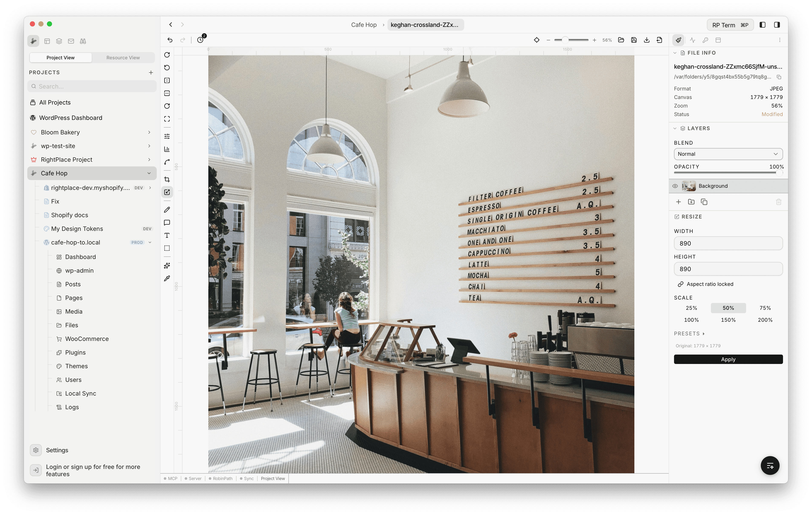812x515 pixels.
Task: Select the Crop tool in the left toolbar
Action: tap(167, 179)
